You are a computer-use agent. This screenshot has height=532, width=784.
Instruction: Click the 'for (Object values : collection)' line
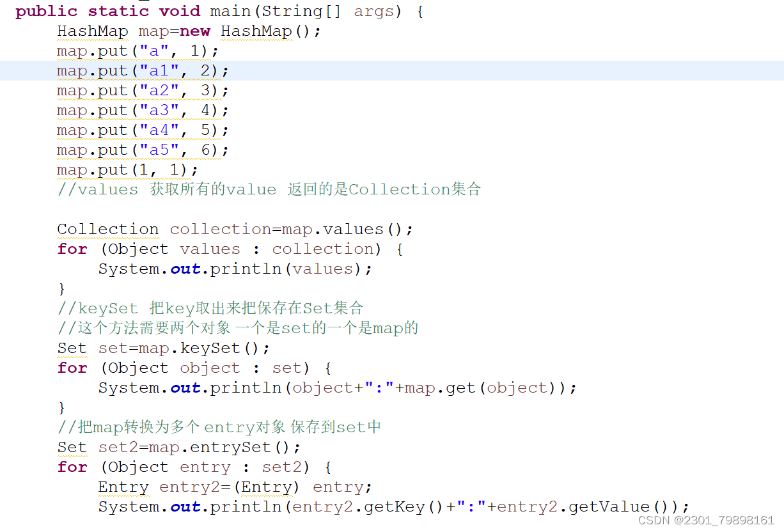pyautogui.click(x=230, y=249)
